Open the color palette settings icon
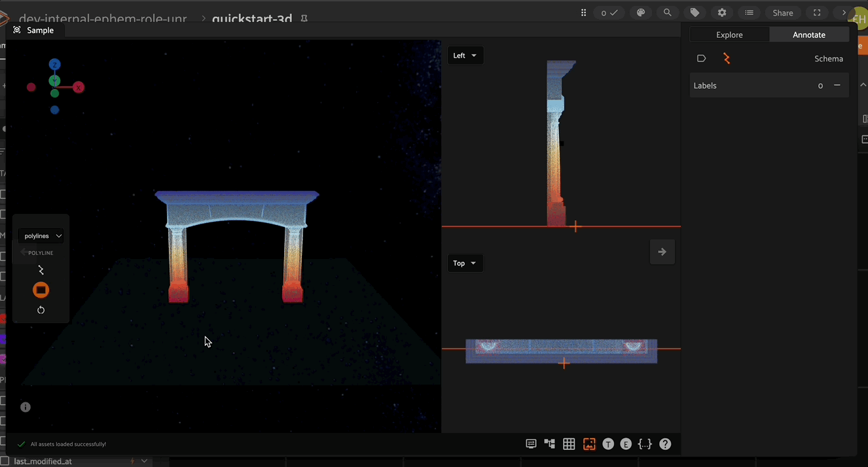Screen dimensions: 868x467 pyautogui.click(x=641, y=12)
